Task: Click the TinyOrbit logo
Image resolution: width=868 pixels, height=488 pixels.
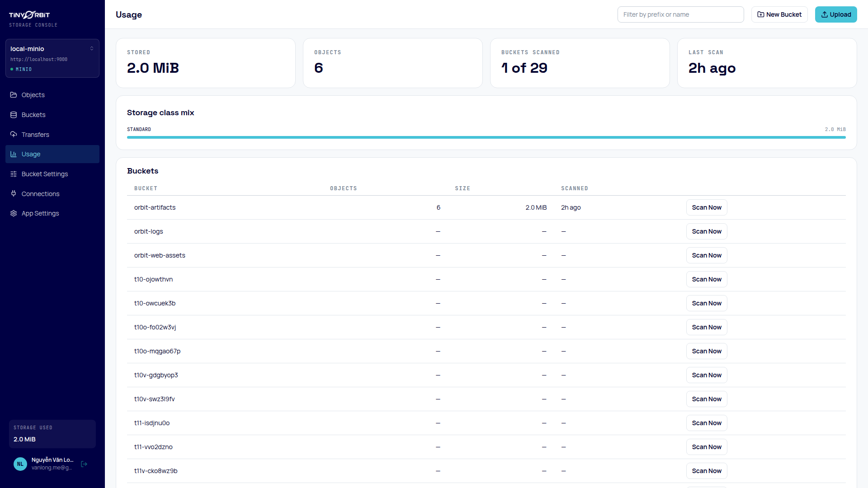Action: click(x=29, y=15)
